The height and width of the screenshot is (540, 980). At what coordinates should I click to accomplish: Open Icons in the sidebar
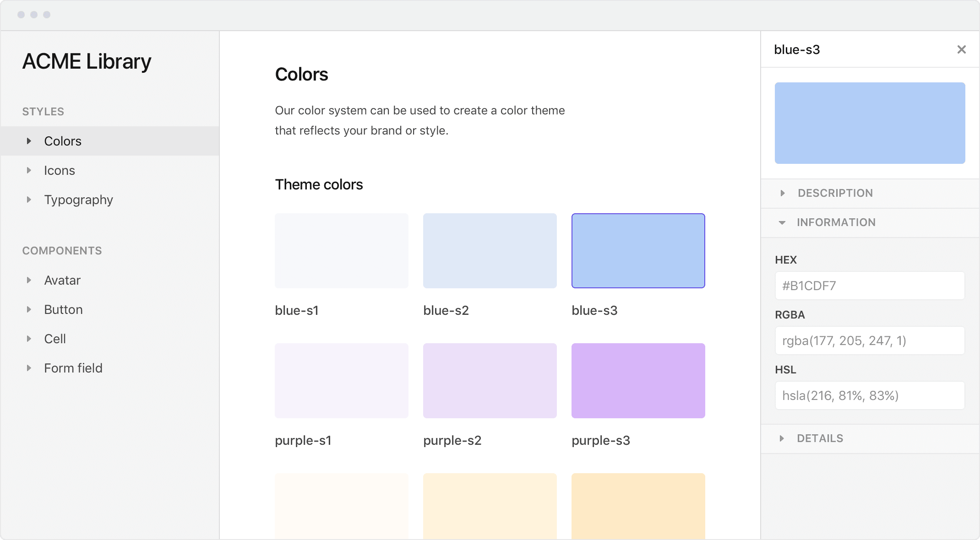(x=60, y=170)
